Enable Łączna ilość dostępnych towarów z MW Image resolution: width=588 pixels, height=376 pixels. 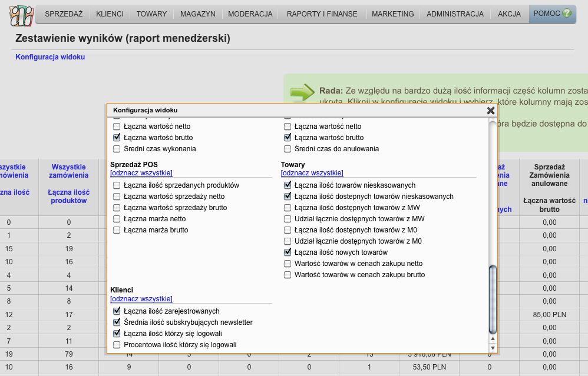point(288,208)
